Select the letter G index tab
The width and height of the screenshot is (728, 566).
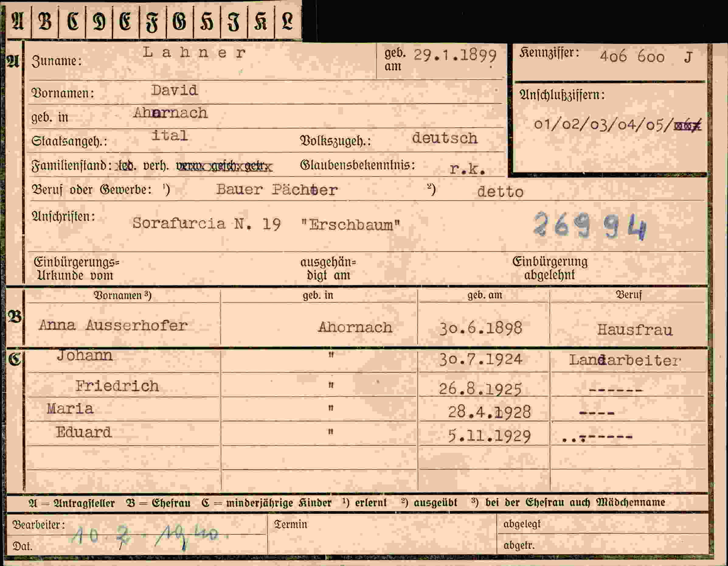[180, 22]
